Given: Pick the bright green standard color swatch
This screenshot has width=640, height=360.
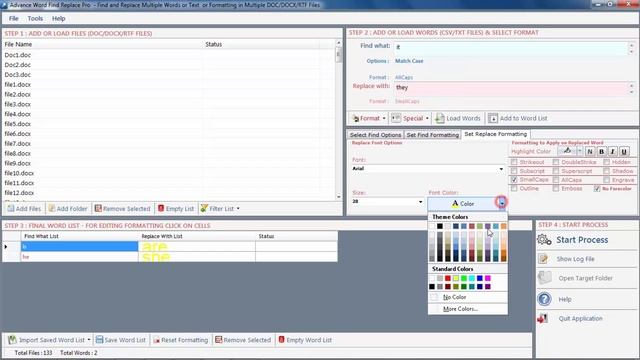Looking at the screenshot, I should click(x=464, y=278).
